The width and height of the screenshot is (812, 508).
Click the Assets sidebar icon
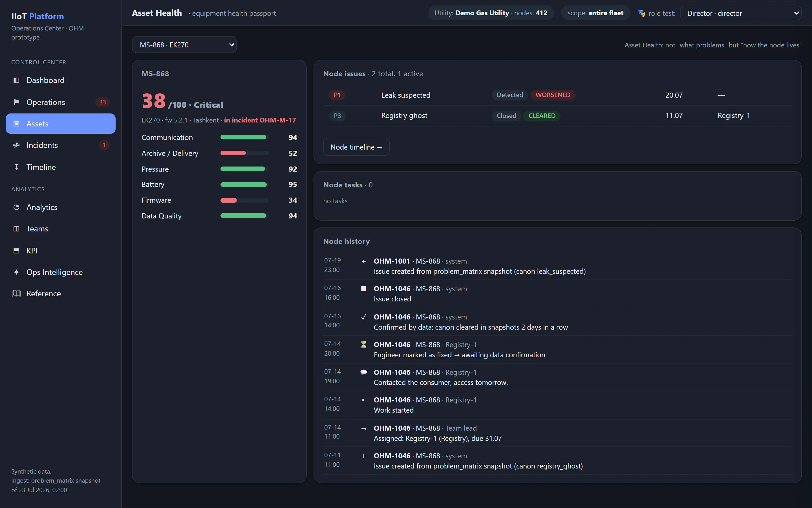16,124
